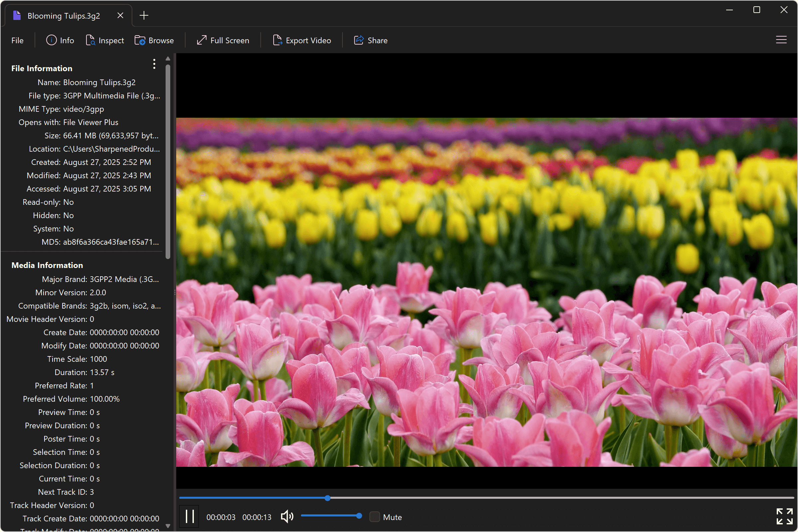Open the File Information overflow menu
This screenshot has width=798, height=532.
tap(154, 64)
